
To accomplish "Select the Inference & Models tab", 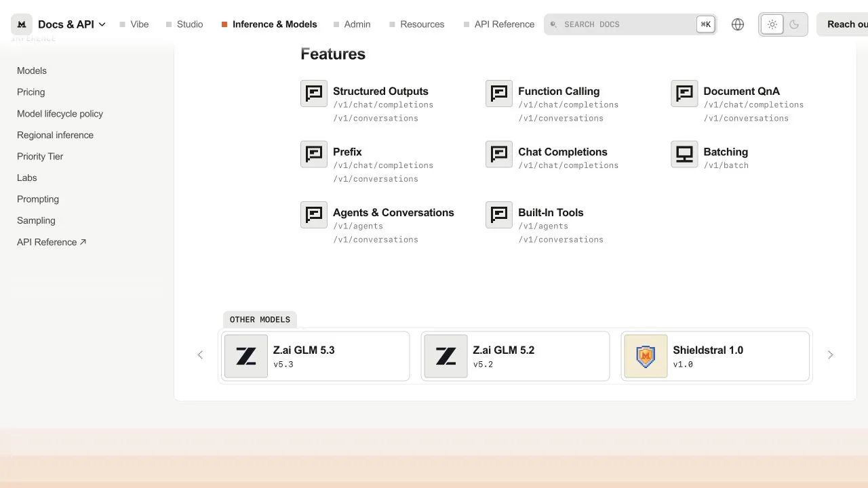I will pos(269,24).
